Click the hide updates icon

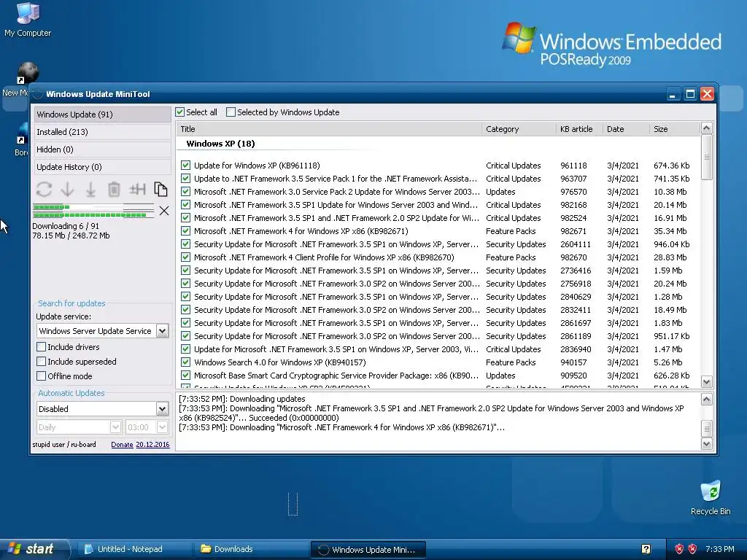coord(137,190)
